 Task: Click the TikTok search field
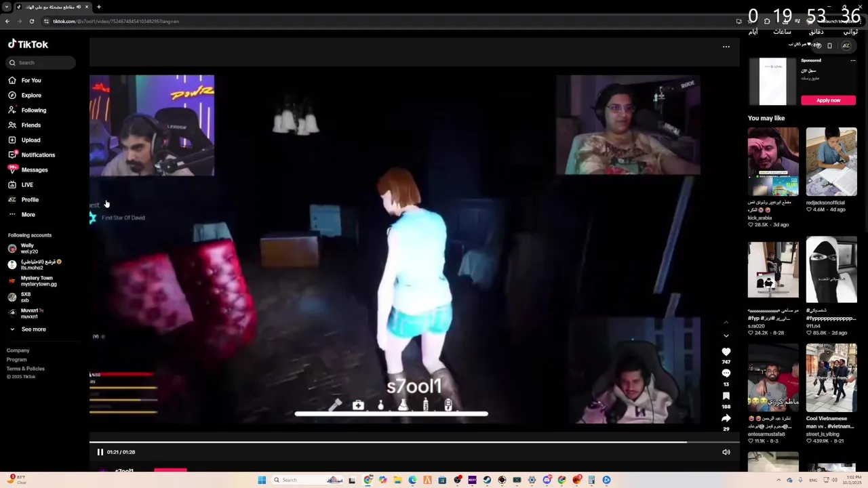tap(41, 62)
